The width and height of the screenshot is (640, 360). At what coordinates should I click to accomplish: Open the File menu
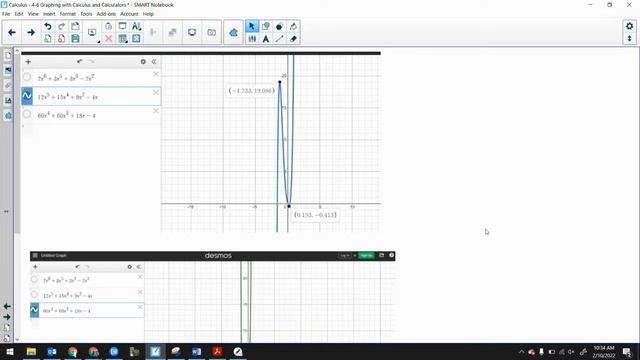6,14
